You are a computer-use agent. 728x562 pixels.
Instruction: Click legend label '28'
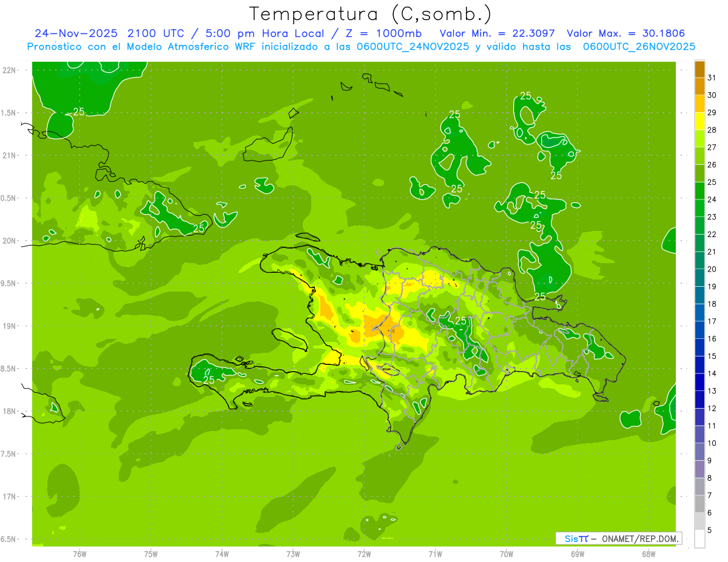click(x=712, y=130)
